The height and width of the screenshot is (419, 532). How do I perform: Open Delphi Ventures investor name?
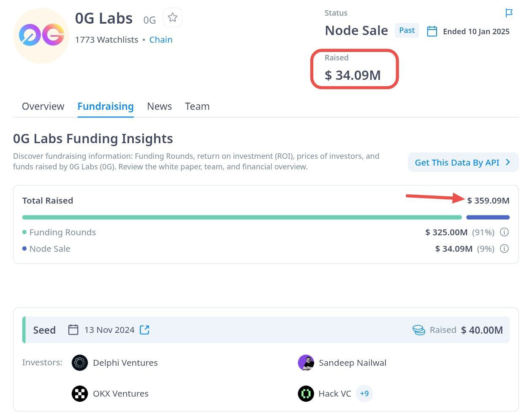pyautogui.click(x=125, y=363)
